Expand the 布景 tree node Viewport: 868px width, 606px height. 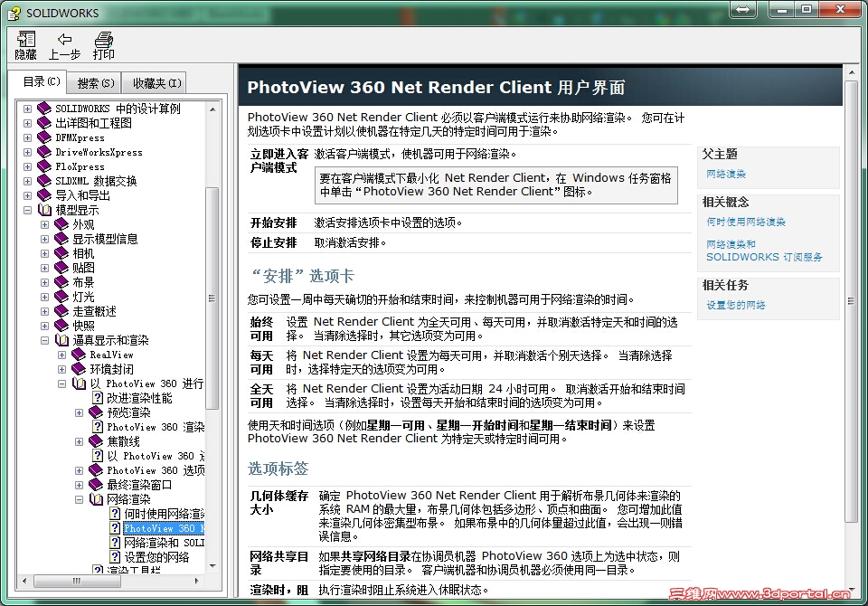(45, 282)
